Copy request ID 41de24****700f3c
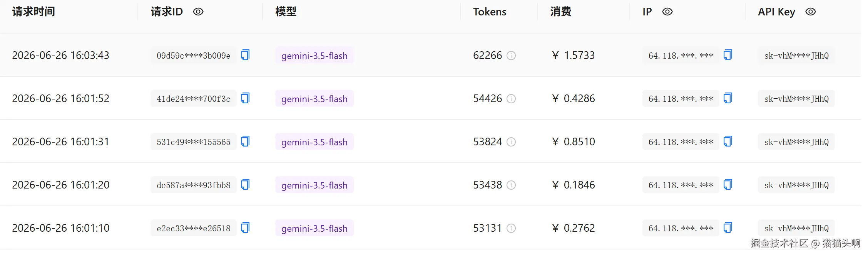The width and height of the screenshot is (868, 256). point(245,98)
